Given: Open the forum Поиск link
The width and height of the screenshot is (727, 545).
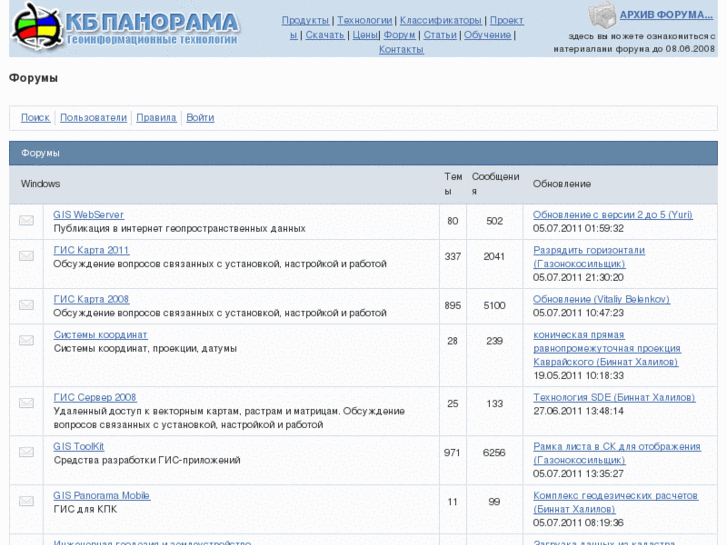Looking at the screenshot, I should [35, 118].
